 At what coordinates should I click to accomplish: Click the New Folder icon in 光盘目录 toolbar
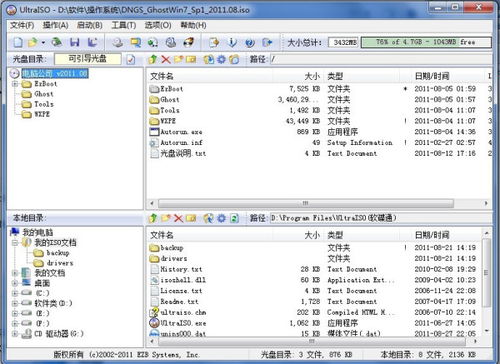(x=178, y=59)
